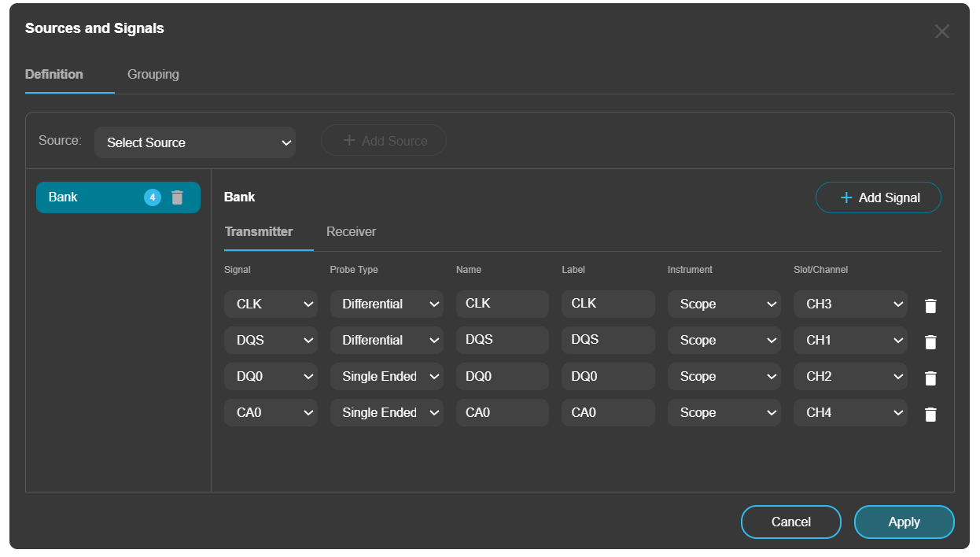The width and height of the screenshot is (980, 557).
Task: Edit the Name field containing DQS
Action: click(x=502, y=340)
